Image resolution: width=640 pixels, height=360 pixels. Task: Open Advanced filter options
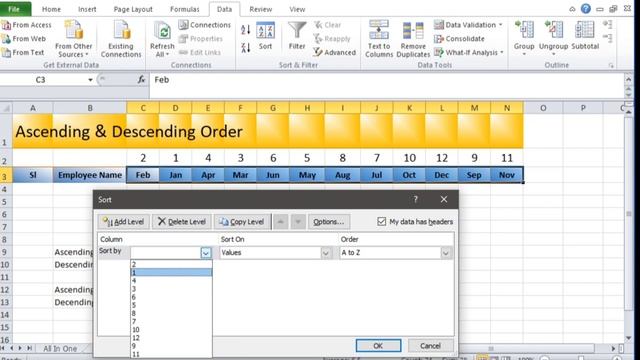[x=335, y=52]
